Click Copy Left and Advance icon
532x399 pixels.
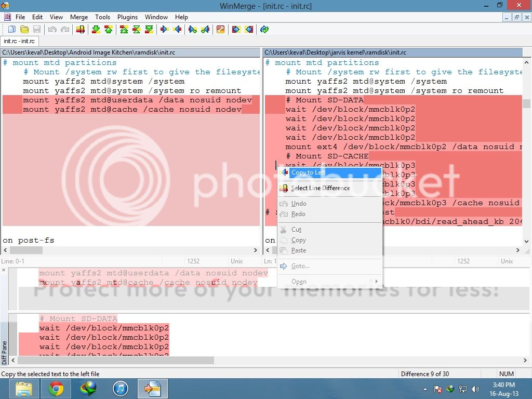pyautogui.click(x=205, y=30)
